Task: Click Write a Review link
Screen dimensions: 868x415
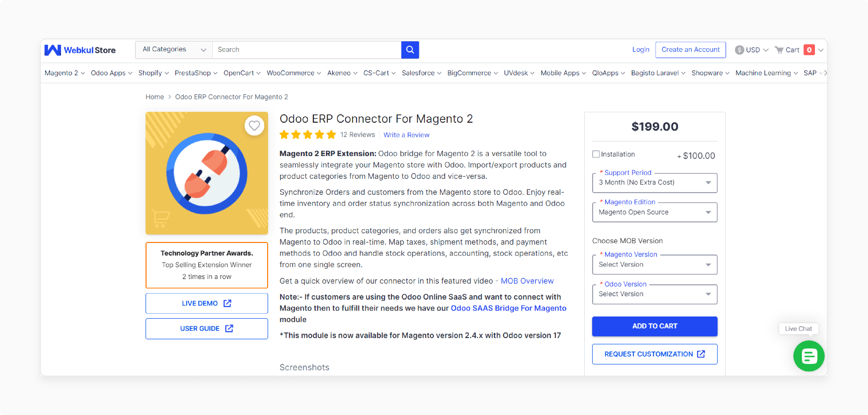Action: (x=406, y=135)
